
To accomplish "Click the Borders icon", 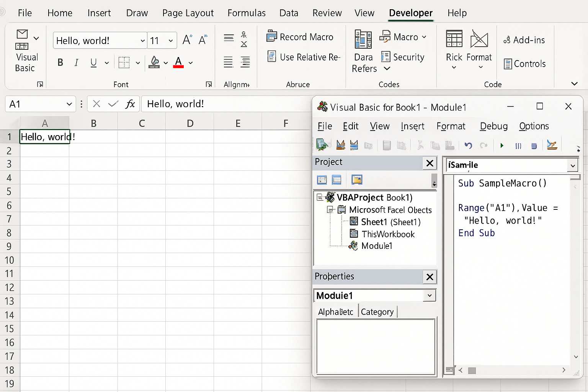I will (x=124, y=62).
